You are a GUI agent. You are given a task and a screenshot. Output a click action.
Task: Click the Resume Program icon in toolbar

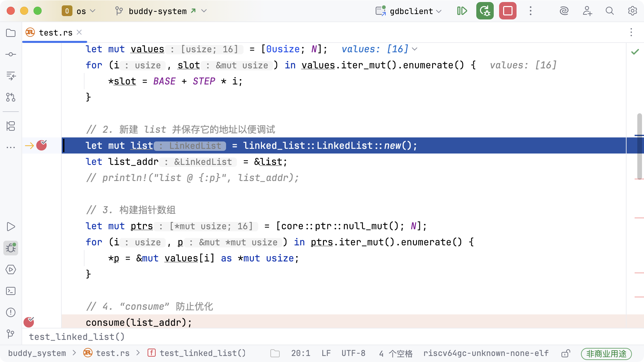point(462,11)
